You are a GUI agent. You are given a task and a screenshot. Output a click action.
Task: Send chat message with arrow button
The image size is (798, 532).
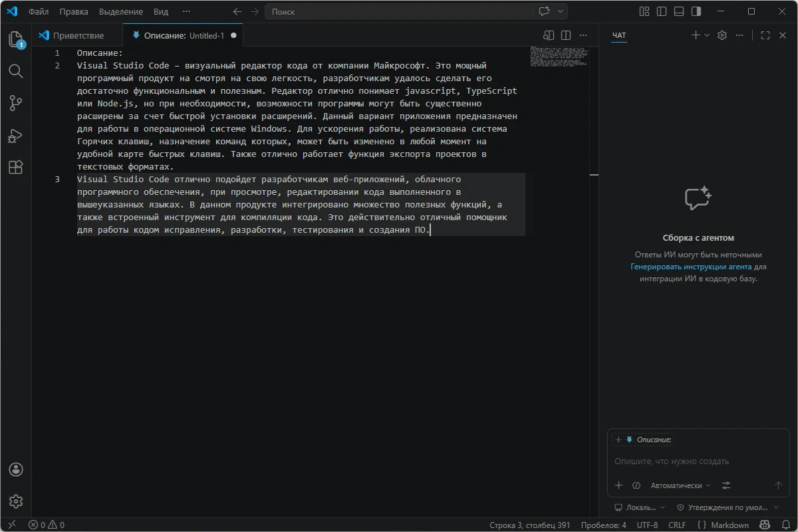(779, 485)
